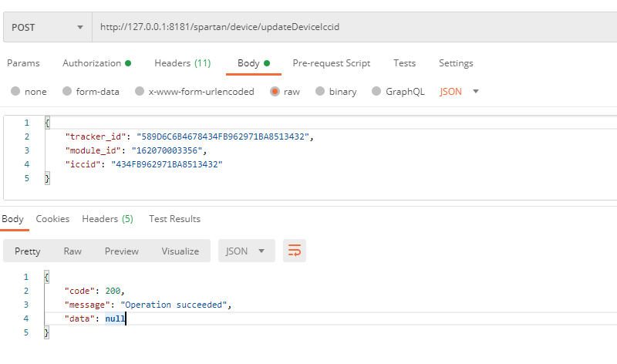The width and height of the screenshot is (617, 364).
Task: Choose the x-www-form-urlencoded body option
Action: [140, 91]
